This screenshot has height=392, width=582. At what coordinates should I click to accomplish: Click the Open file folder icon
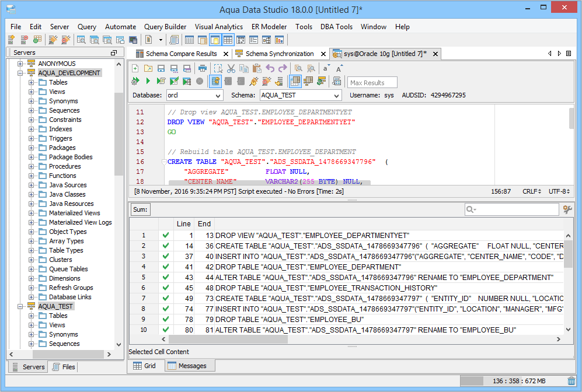coord(147,68)
